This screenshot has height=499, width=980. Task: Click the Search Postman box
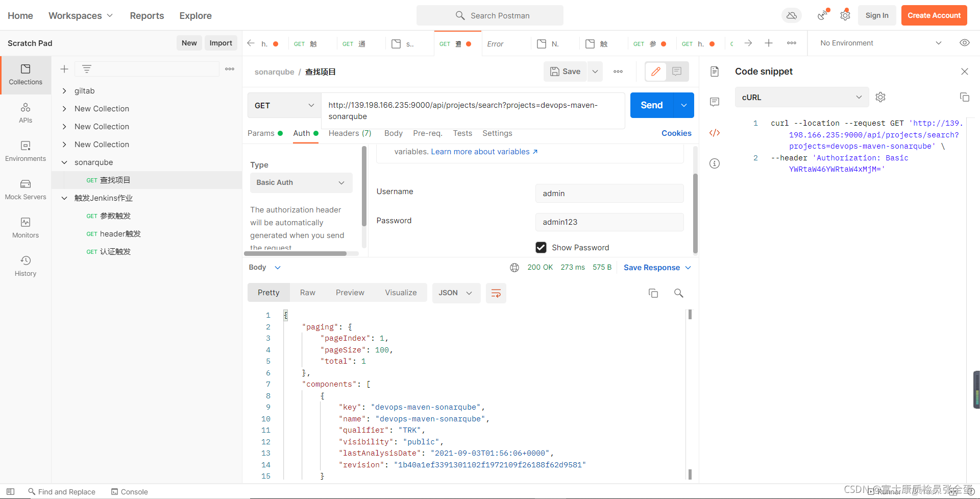click(x=490, y=15)
